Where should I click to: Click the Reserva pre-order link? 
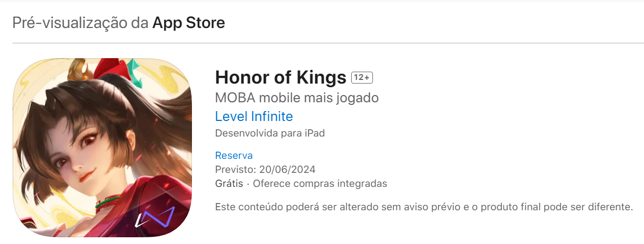point(234,155)
